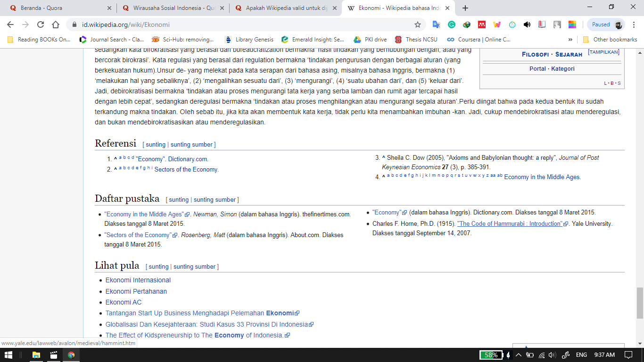Click the open book reader extension icon

[x=542, y=25]
